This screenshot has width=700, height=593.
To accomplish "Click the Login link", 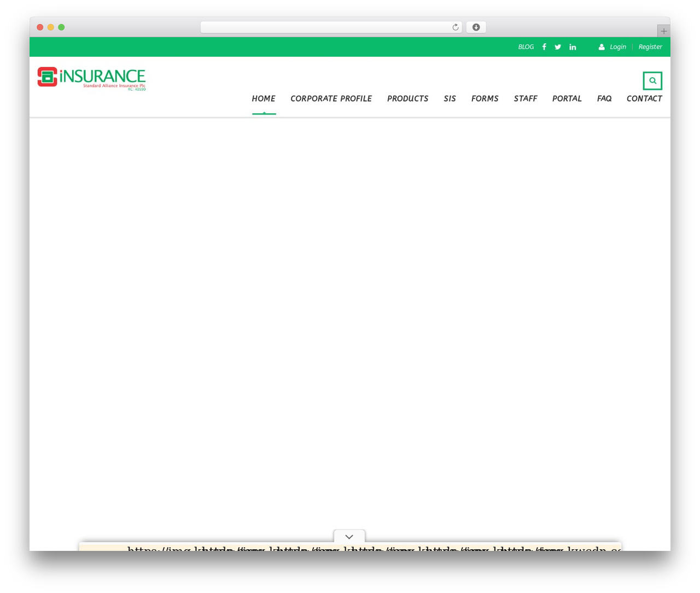I will (x=618, y=47).
